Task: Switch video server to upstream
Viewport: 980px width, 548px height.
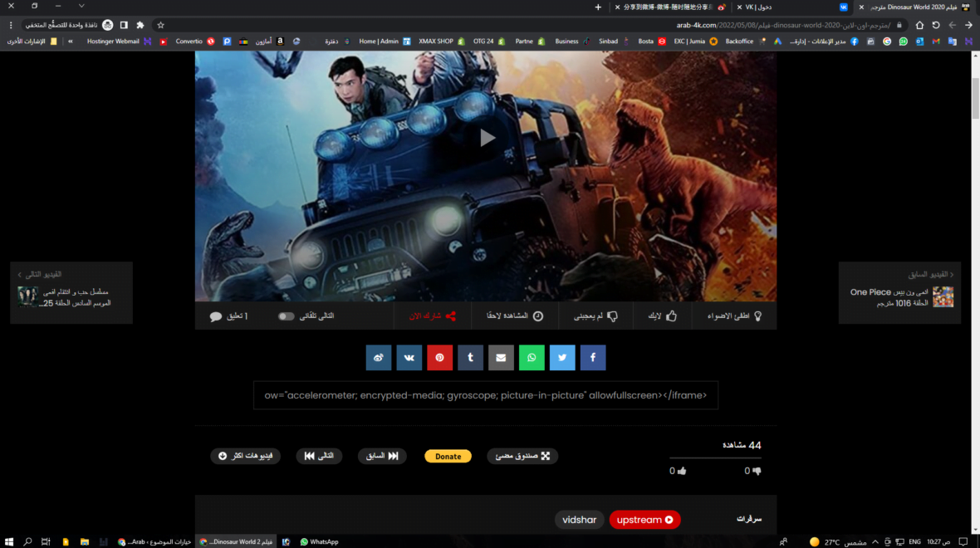Action: pos(645,520)
